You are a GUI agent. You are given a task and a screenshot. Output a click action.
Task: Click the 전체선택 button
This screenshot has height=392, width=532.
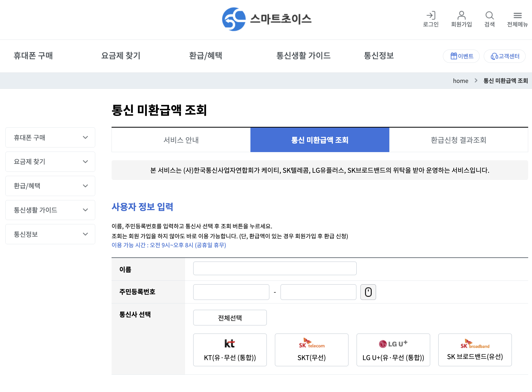click(230, 318)
